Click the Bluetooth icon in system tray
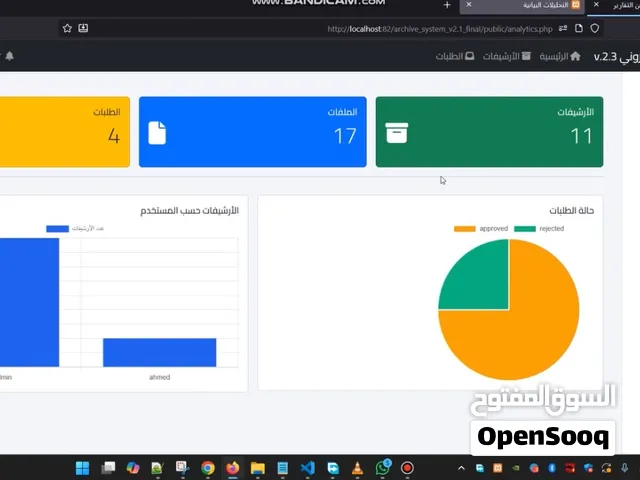The height and width of the screenshot is (480, 640). pos(552,468)
